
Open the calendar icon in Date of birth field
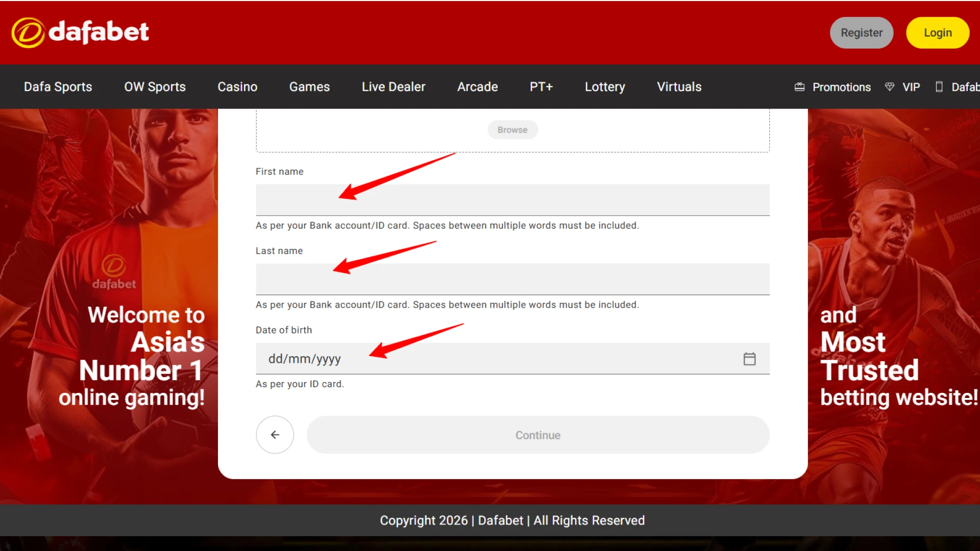[749, 359]
